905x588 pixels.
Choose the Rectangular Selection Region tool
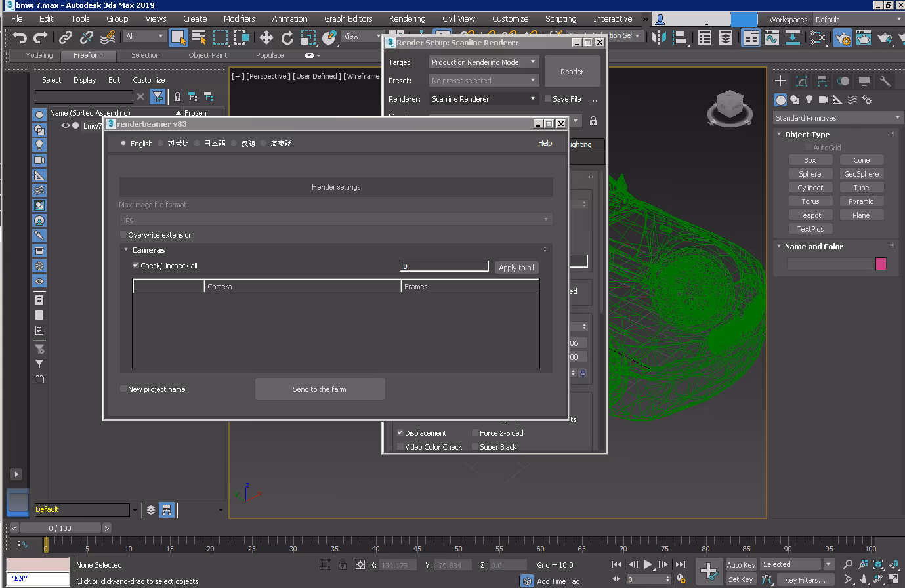pyautogui.click(x=221, y=37)
